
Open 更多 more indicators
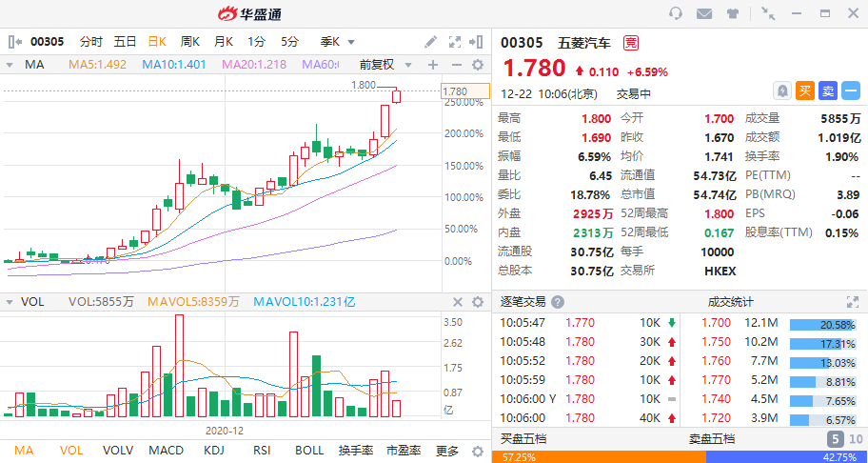click(x=446, y=451)
